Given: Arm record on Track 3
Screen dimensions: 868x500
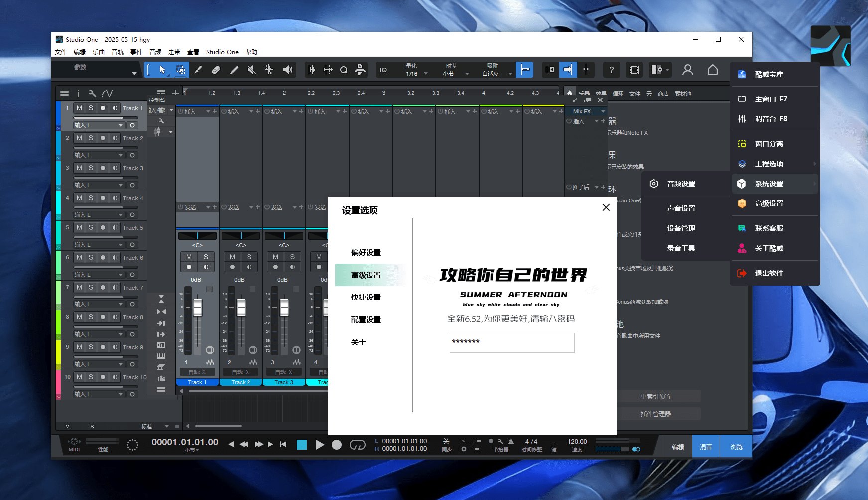Looking at the screenshot, I should pos(103,168).
